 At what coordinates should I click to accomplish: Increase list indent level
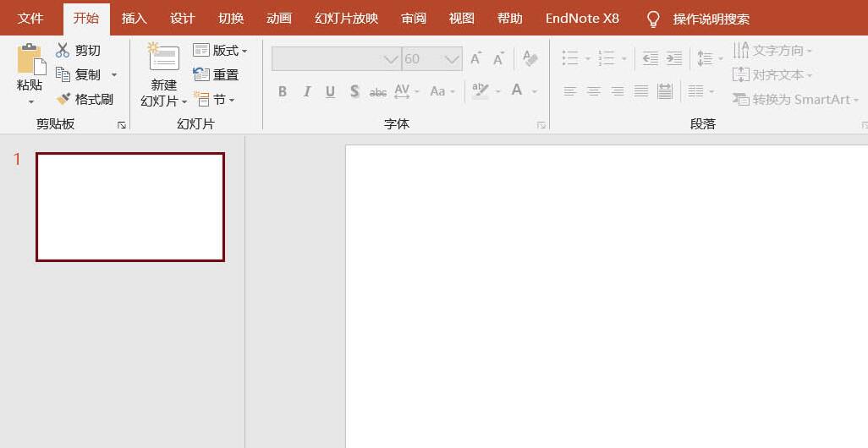(673, 58)
